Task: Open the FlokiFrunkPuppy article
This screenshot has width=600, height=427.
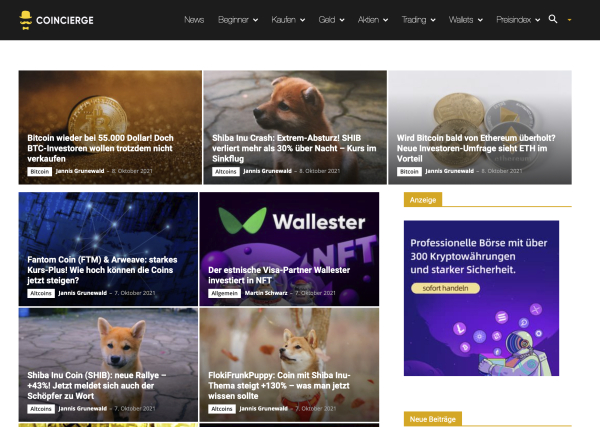Action: tap(279, 385)
